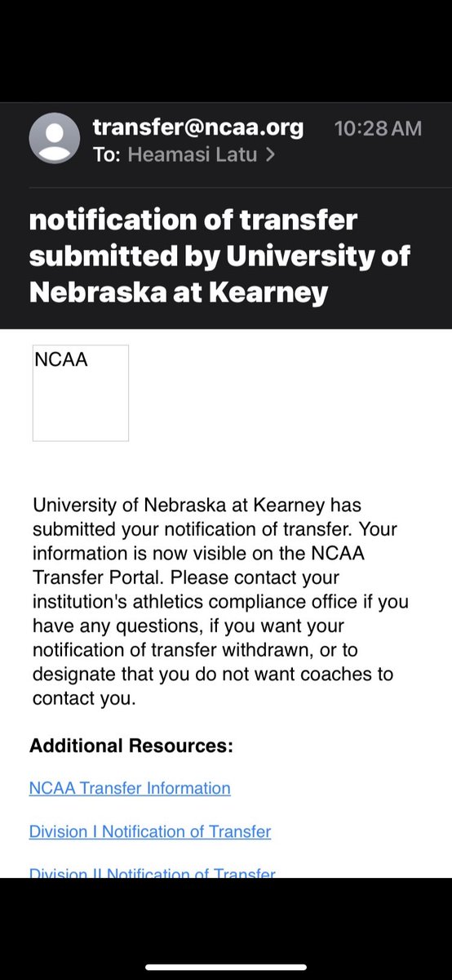This screenshot has width=452, height=980.
Task: Open the NCAA Transfer Information link
Action: tap(130, 788)
